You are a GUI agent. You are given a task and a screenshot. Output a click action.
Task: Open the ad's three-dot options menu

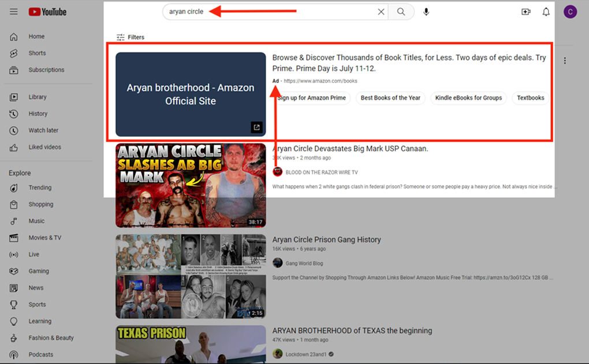(x=565, y=61)
